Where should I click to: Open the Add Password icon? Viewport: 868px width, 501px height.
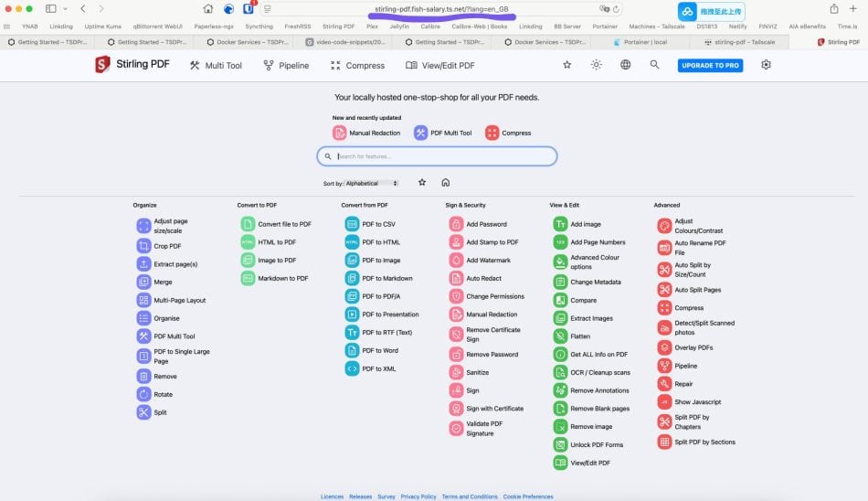click(456, 224)
